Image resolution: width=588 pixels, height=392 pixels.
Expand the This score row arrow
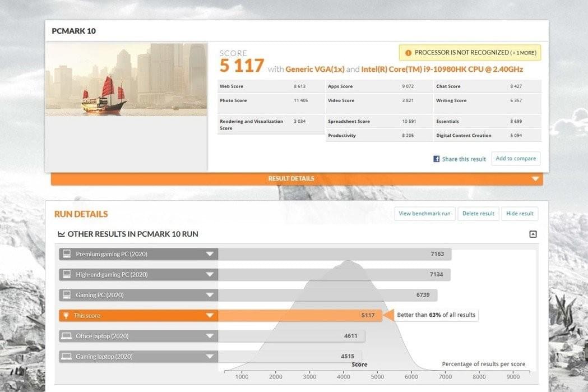210,316
